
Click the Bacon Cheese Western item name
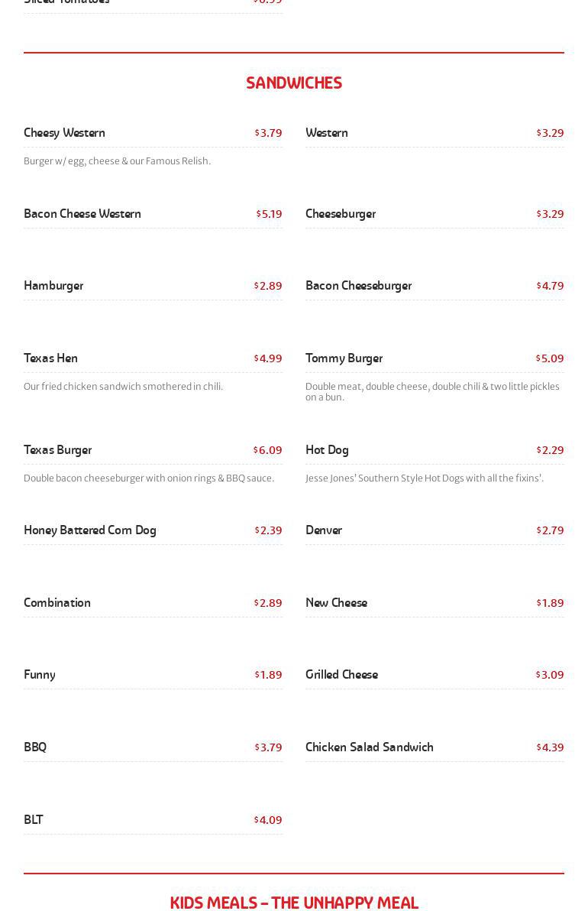(x=82, y=214)
